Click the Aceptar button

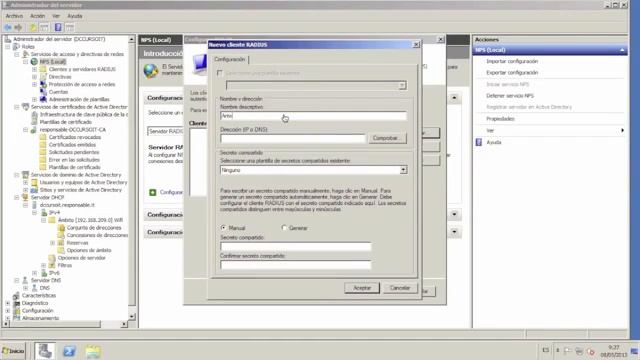click(362, 288)
